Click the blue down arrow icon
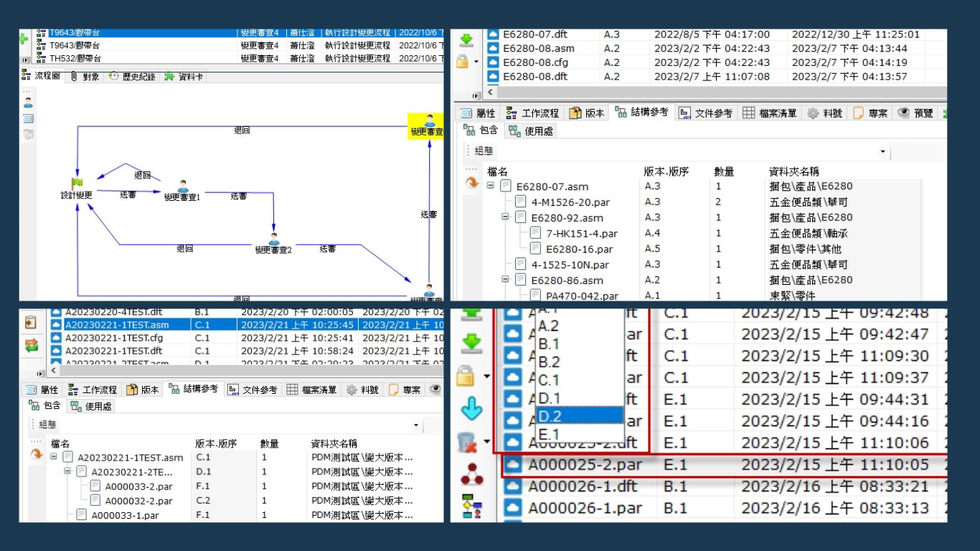Viewport: 980px width, 551px height. [471, 409]
